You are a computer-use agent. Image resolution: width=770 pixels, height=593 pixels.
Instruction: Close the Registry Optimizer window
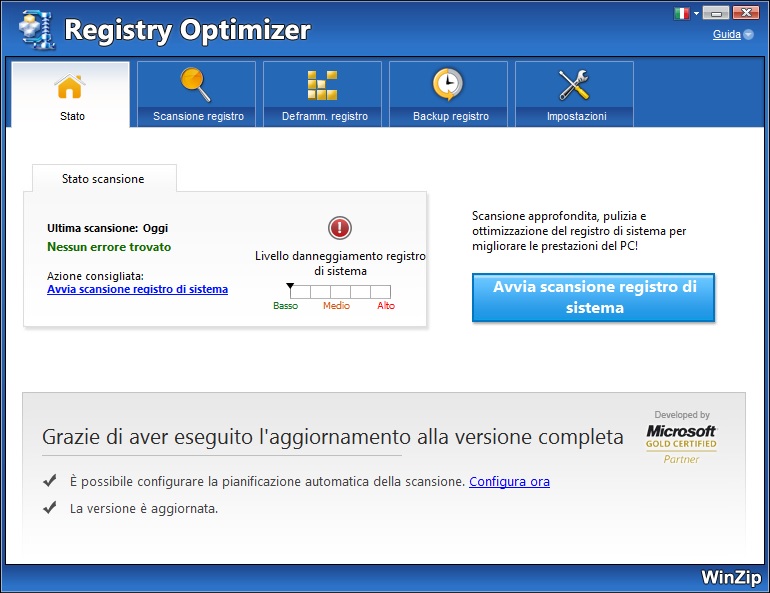(x=746, y=13)
